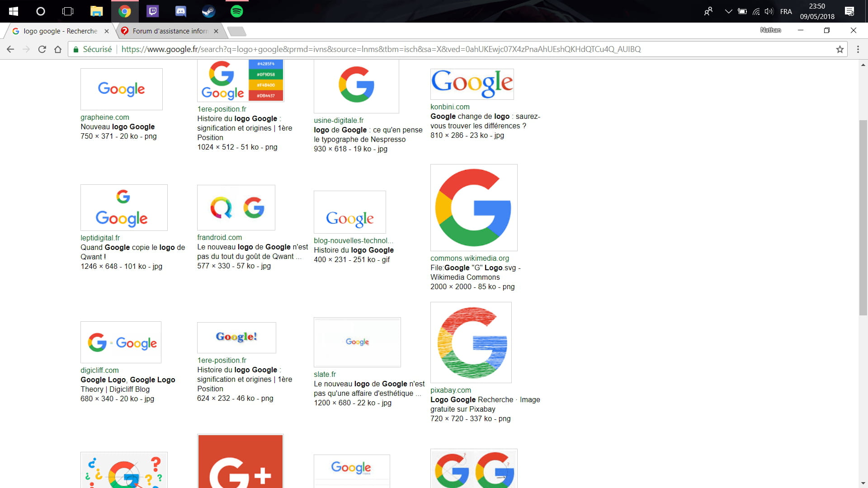Click 'Quand Google copie le logo de Qwant' title
This screenshot has height=488, width=868.
[x=132, y=252]
